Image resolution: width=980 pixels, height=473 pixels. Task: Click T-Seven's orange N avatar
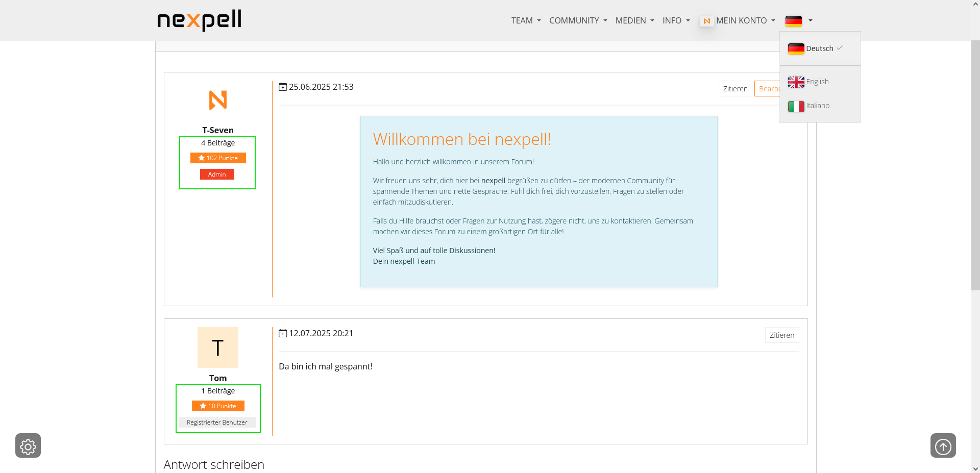[218, 100]
